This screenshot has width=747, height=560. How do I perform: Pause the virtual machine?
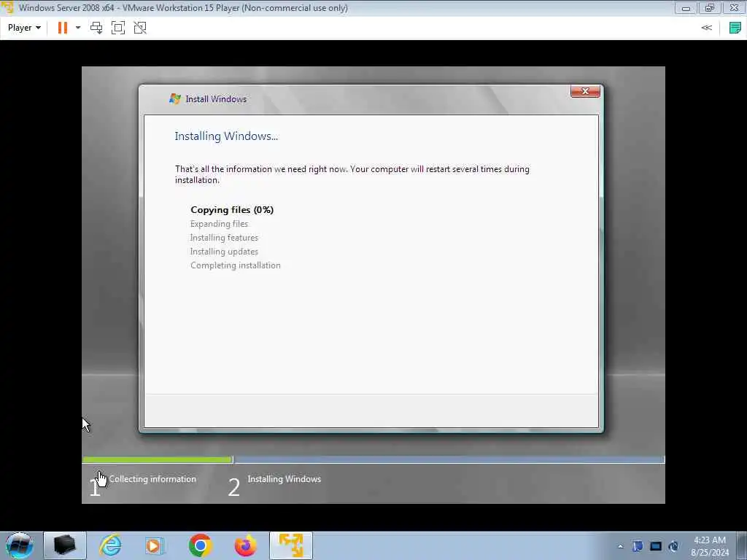pyautogui.click(x=63, y=28)
